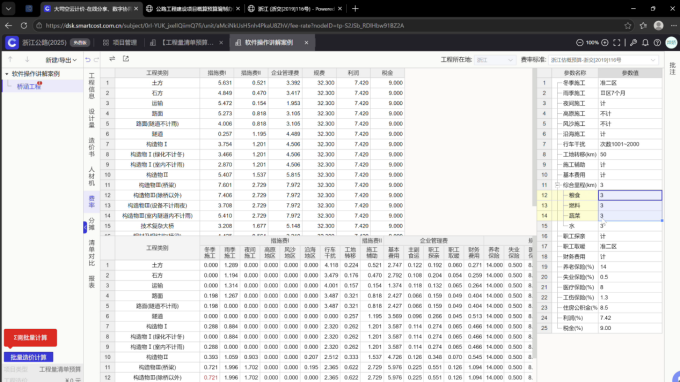Click the blue 批量造价计算 button

click(x=29, y=357)
